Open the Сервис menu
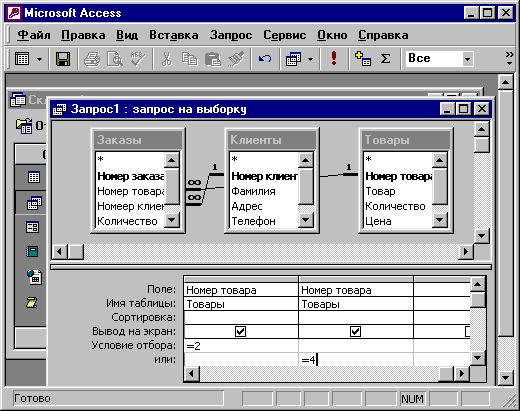 point(285,35)
